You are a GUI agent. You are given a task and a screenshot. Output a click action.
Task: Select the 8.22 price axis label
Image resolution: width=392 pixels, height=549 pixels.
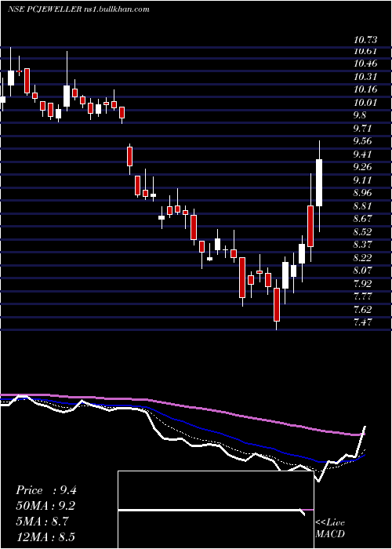[x=363, y=257]
